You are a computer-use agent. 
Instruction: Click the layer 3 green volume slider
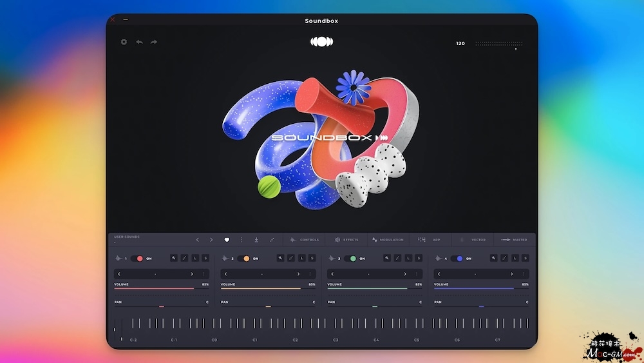click(367, 288)
